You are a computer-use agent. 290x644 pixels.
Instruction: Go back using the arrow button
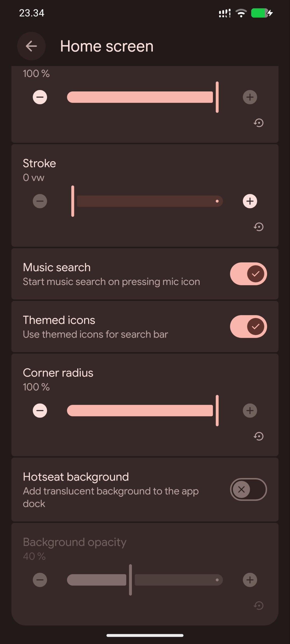coord(31,46)
